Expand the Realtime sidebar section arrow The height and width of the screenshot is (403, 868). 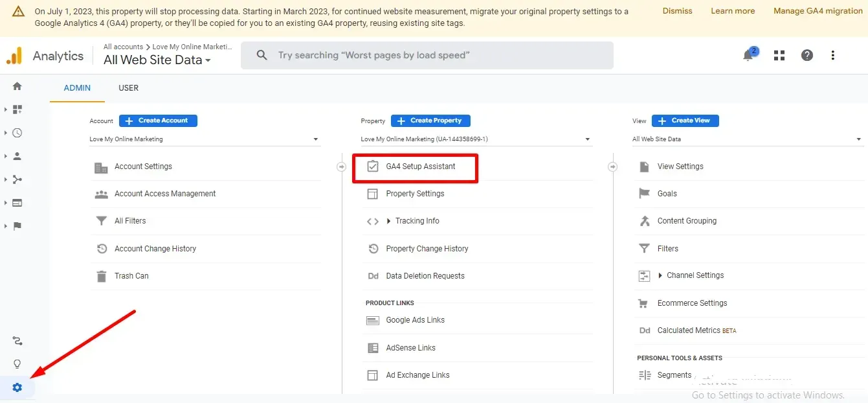(x=5, y=133)
